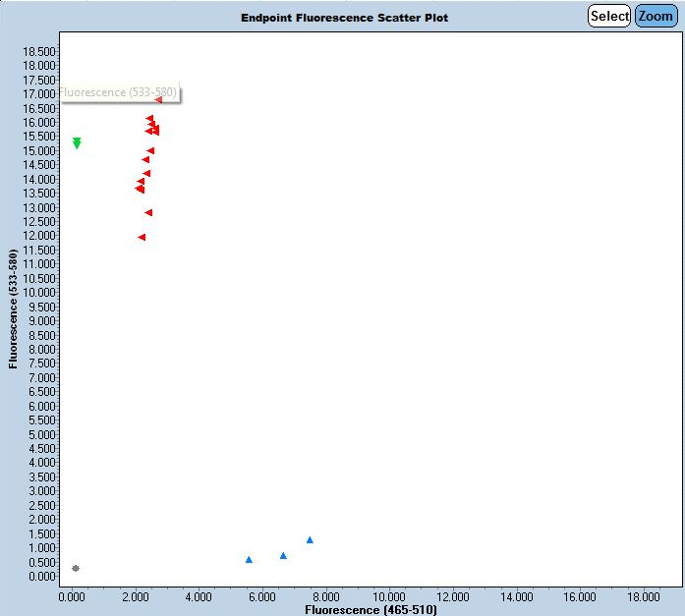Click the Fluorescence (533-580) tooltip box

click(x=120, y=92)
